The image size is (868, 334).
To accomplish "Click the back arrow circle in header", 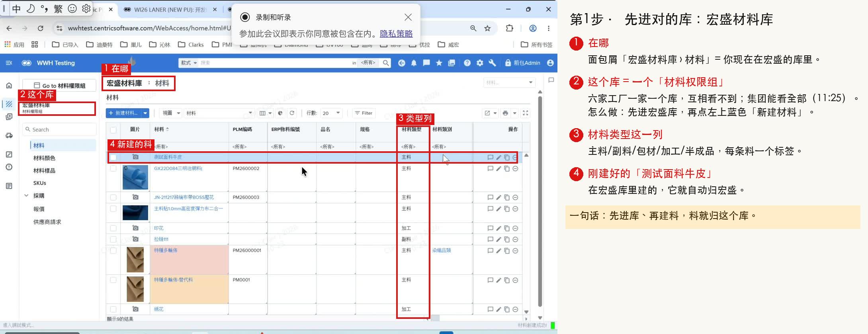I will [401, 63].
